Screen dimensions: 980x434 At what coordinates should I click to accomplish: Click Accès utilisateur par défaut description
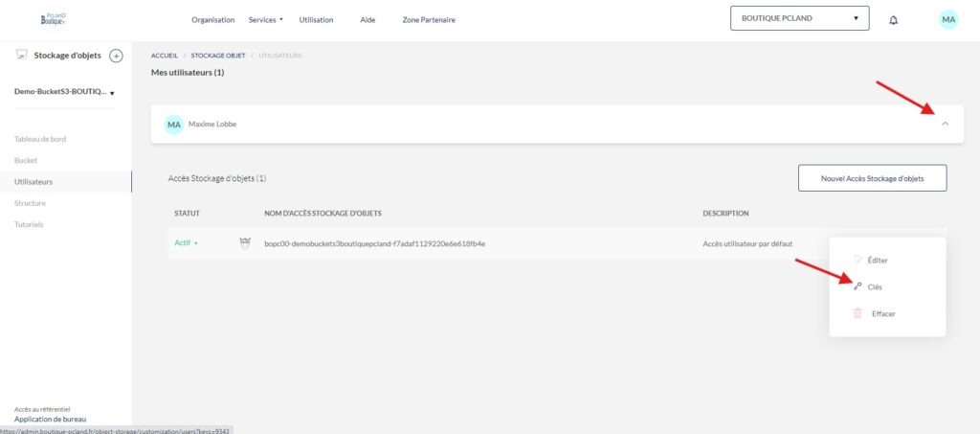click(x=747, y=244)
